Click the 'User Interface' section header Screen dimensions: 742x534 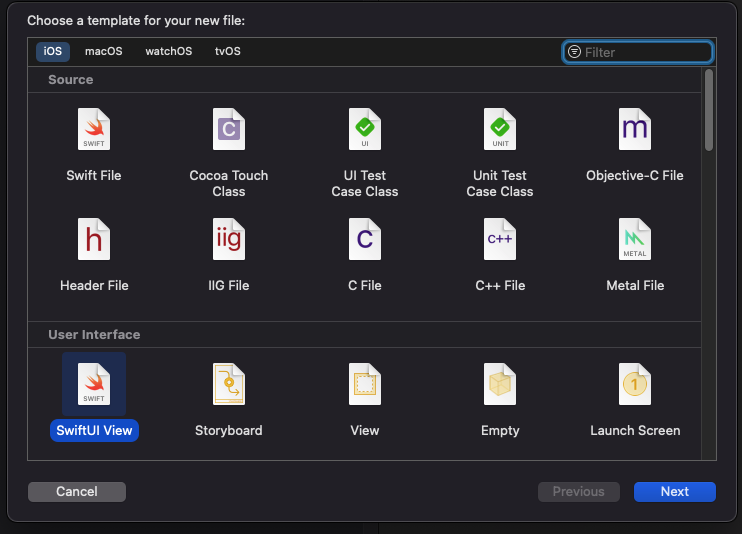[94, 335]
